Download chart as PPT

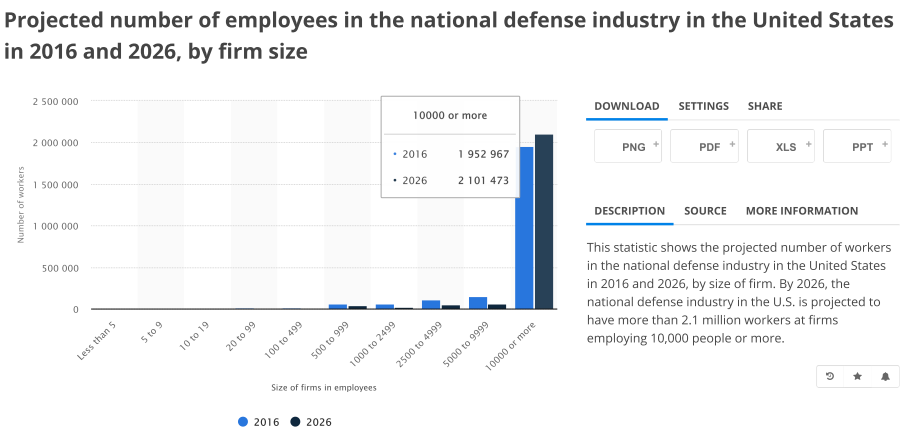point(857,147)
